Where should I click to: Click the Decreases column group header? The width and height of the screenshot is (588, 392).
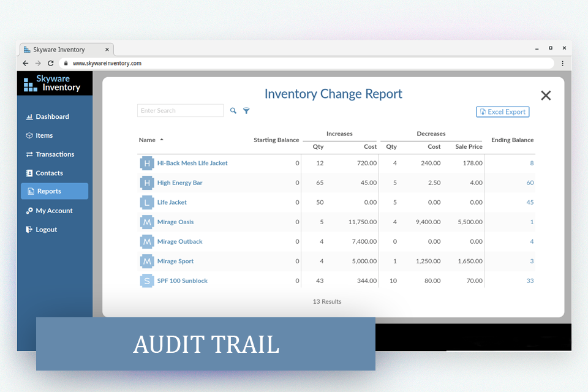point(431,134)
